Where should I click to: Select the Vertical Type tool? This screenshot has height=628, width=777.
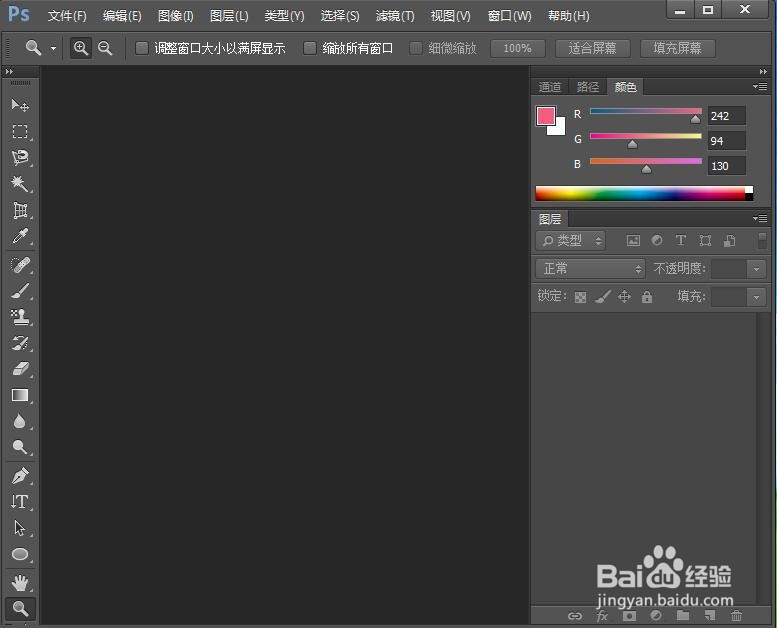pyautogui.click(x=20, y=502)
